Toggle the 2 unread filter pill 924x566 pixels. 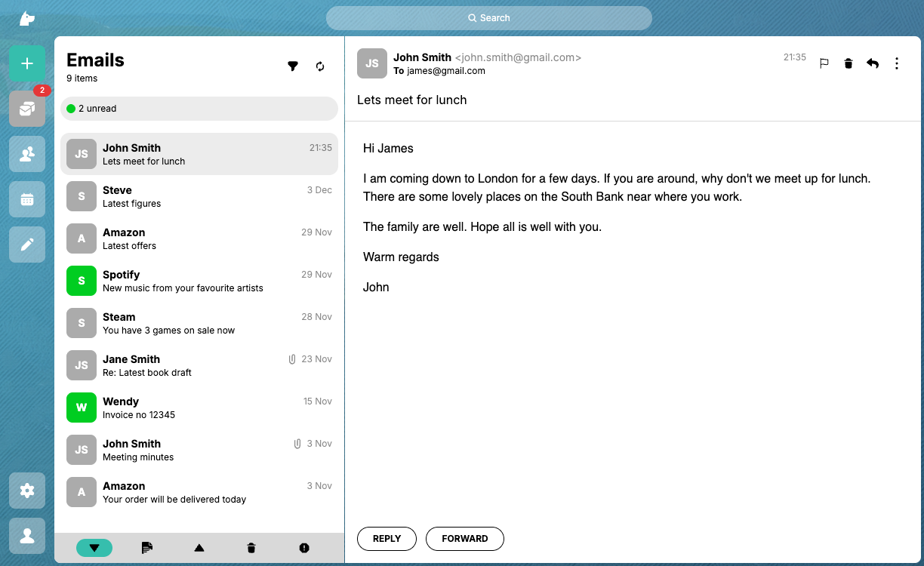point(199,109)
